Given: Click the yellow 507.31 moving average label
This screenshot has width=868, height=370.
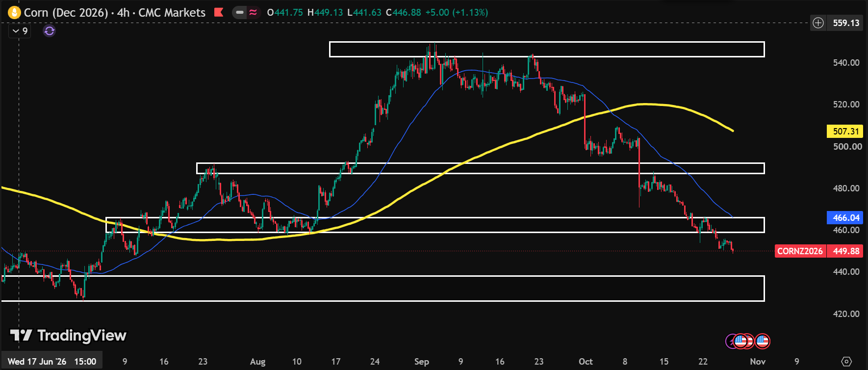Looking at the screenshot, I should [846, 132].
